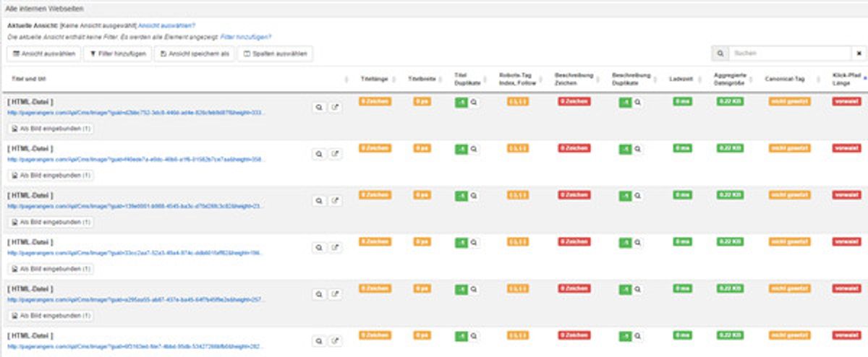The width and height of the screenshot is (868, 357).
Task: Focus the Suchen search input field
Action: (x=789, y=53)
